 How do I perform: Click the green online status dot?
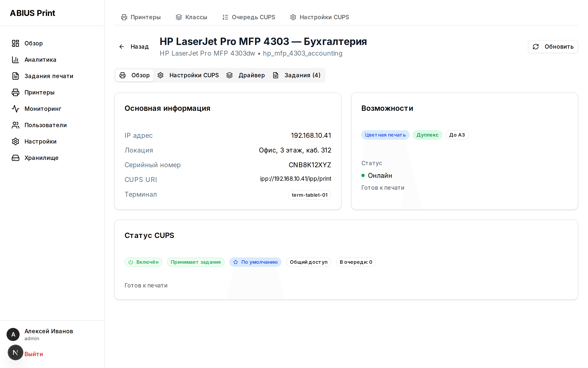363,175
